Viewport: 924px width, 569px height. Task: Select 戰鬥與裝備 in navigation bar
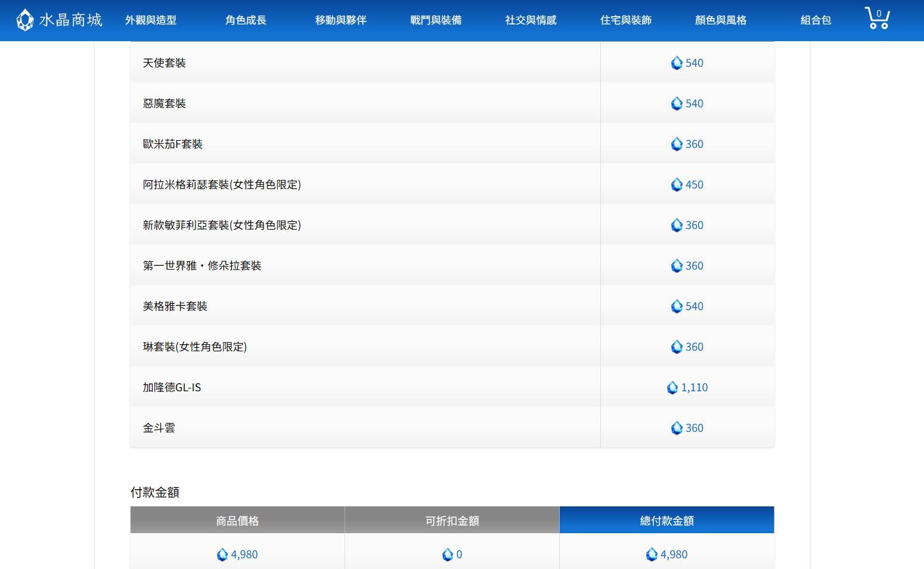coord(436,20)
